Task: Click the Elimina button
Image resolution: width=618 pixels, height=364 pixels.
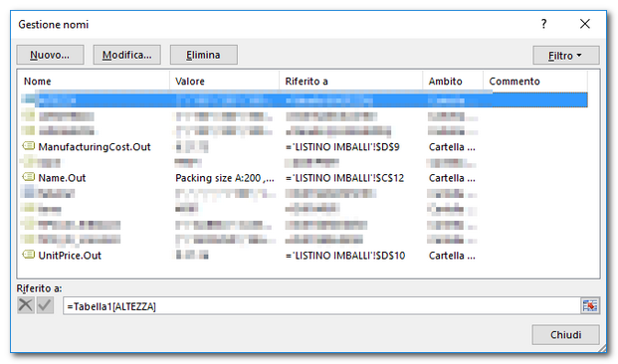Action: tap(203, 55)
